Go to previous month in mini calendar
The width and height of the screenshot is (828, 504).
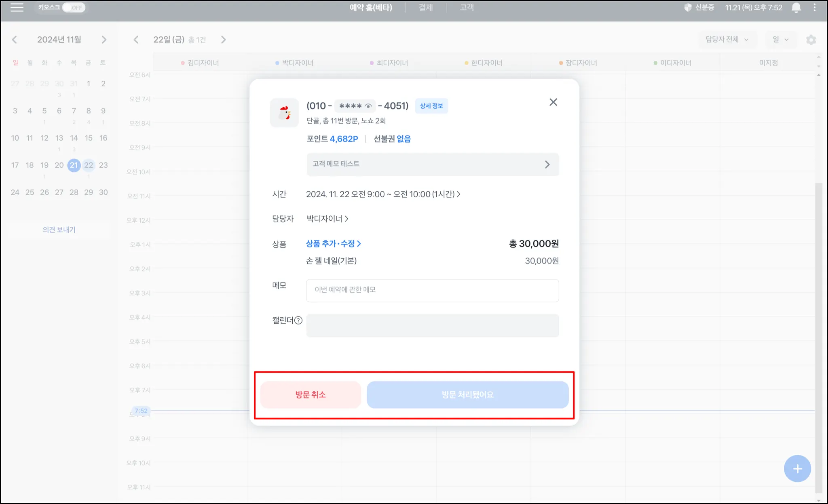point(15,40)
